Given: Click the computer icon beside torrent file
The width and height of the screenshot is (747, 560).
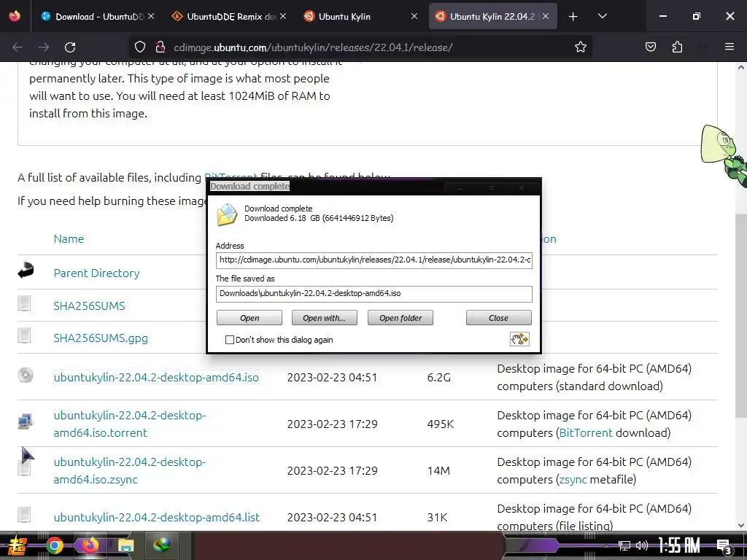Looking at the screenshot, I should (25, 421).
